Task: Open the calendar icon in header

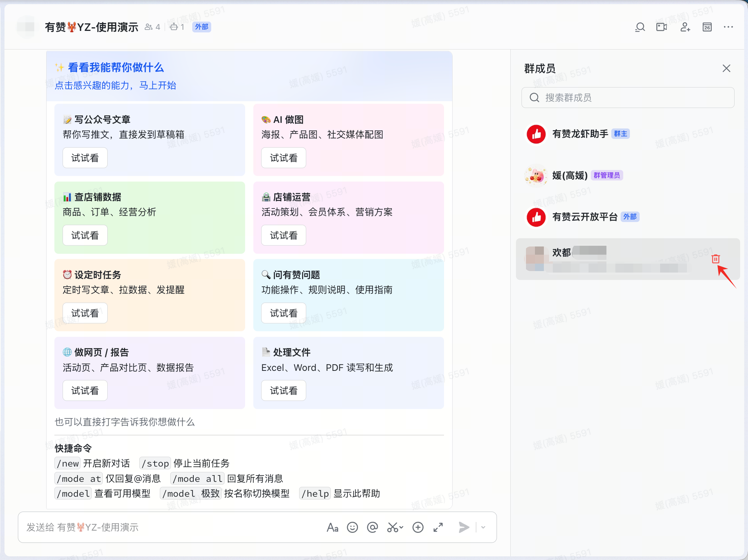Action: coord(707,27)
